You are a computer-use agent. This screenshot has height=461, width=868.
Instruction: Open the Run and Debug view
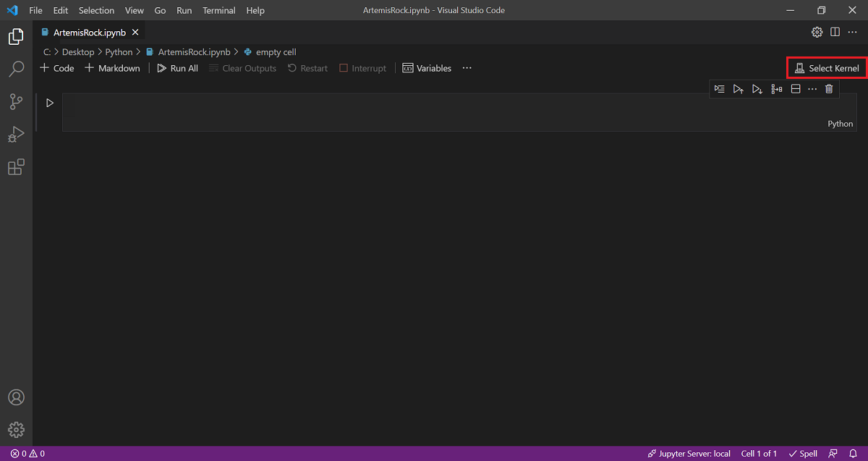pyautogui.click(x=16, y=135)
